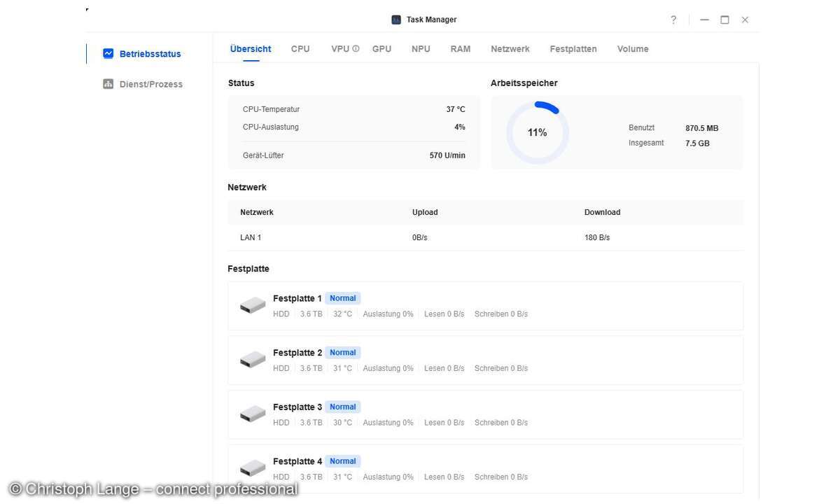The height and width of the screenshot is (504, 840).
Task: Open the Netzwerk tab
Action: [510, 49]
